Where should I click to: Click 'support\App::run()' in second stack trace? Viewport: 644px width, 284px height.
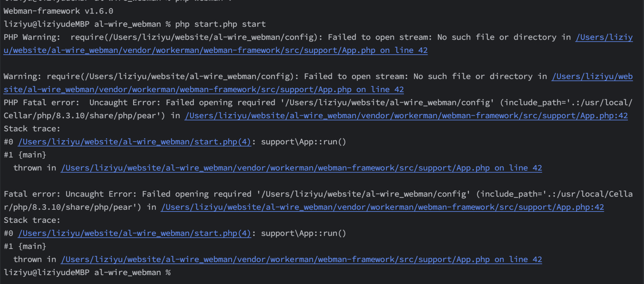pos(303,233)
